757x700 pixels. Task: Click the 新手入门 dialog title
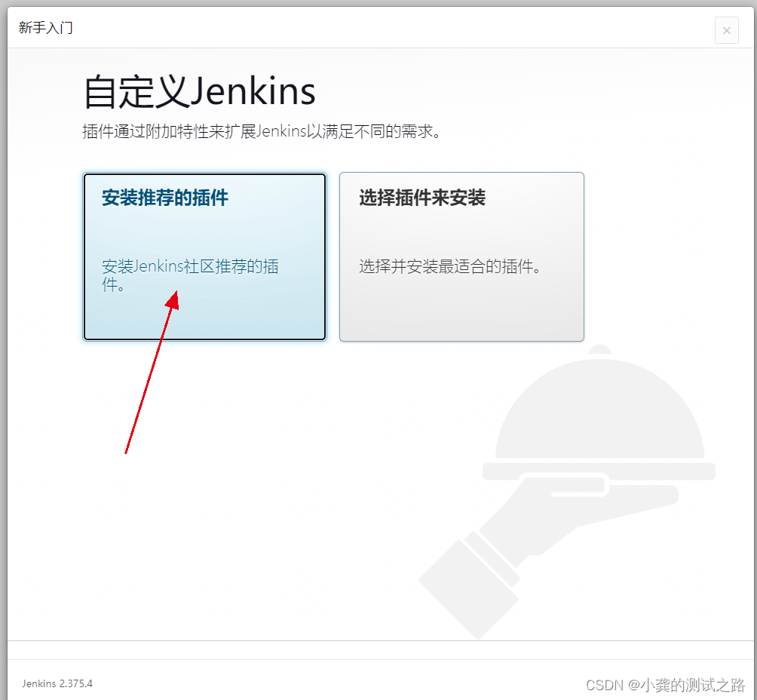[46, 28]
